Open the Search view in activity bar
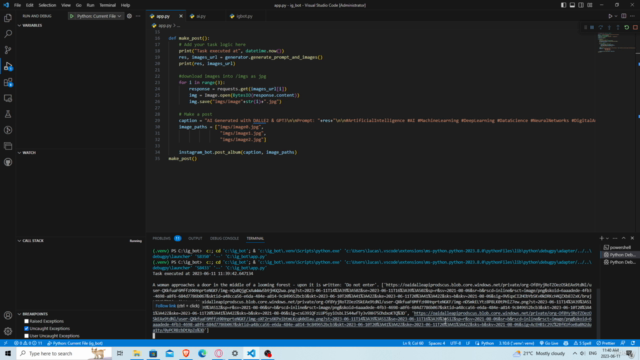Viewport: 640px width, 360px height. pyautogui.click(x=8, y=34)
